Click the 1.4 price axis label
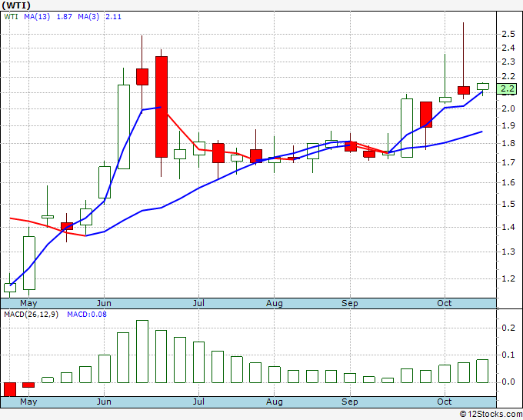523x420 pixels. pos(508,228)
